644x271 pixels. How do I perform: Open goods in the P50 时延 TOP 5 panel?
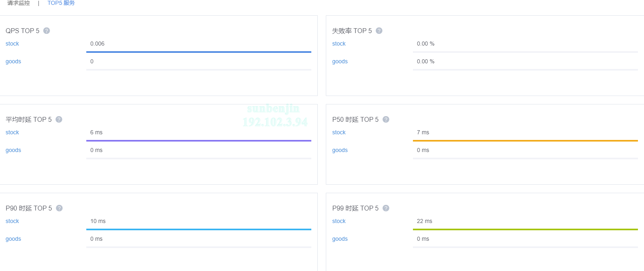tap(340, 150)
